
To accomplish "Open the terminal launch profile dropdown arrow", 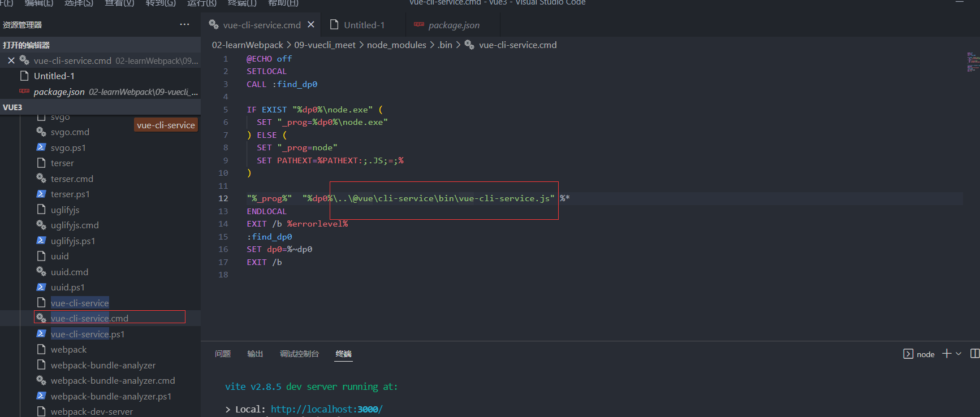I will (959, 354).
